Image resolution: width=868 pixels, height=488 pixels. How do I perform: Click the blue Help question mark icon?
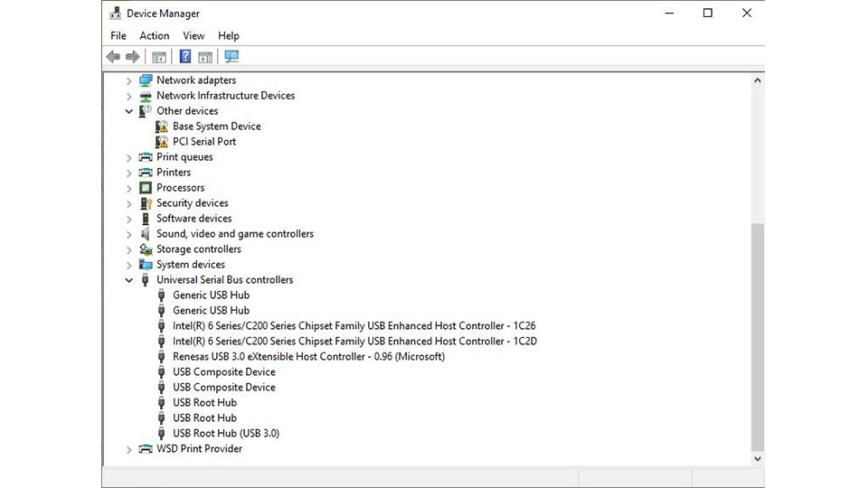[184, 57]
